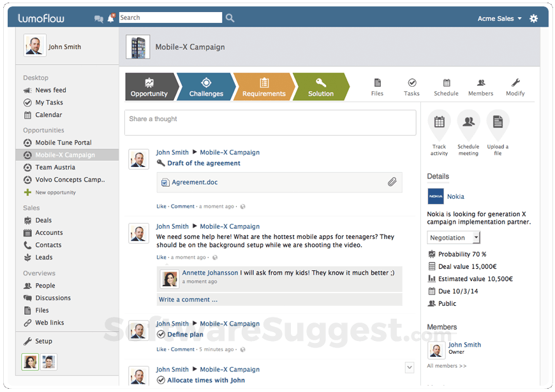The height and width of the screenshot is (392, 555).
Task: Click the Due 10/3/14 date
Action: coord(458,291)
